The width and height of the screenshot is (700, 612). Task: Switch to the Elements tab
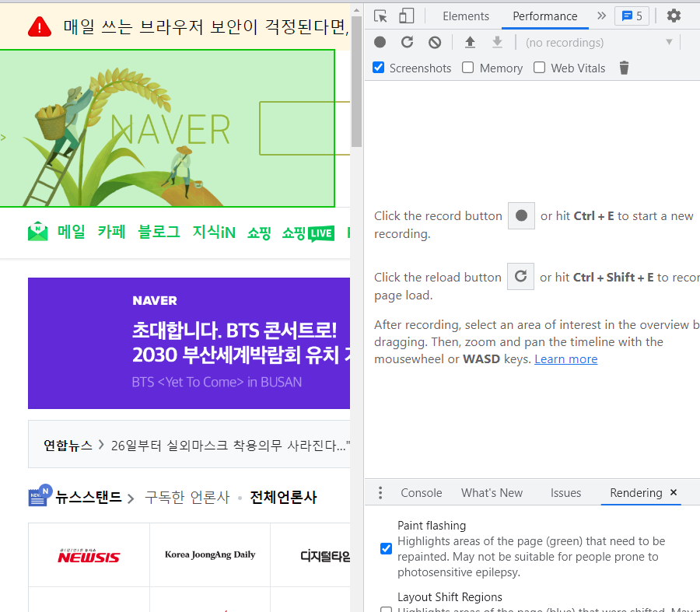point(466,16)
